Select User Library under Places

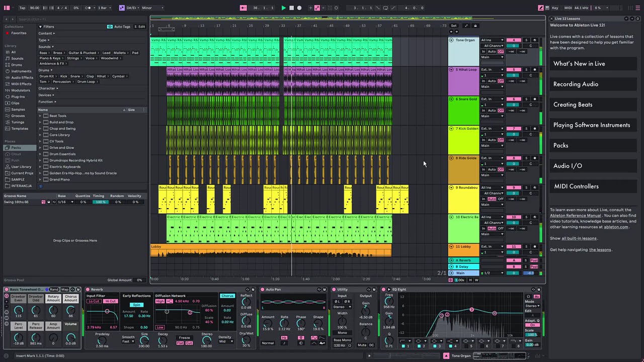coord(21,166)
